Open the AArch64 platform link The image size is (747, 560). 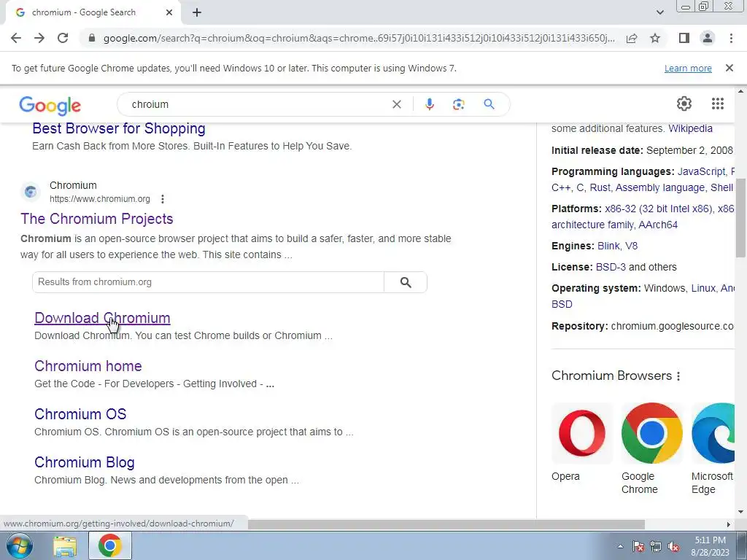658,225
